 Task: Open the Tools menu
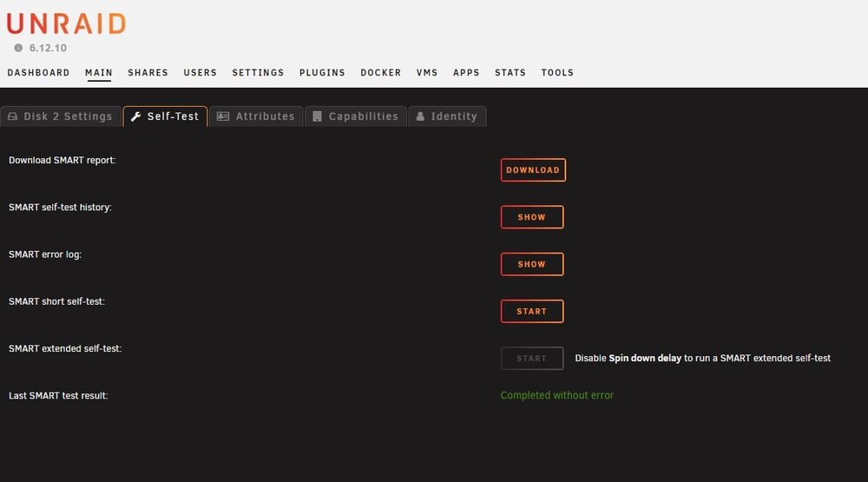(x=557, y=73)
